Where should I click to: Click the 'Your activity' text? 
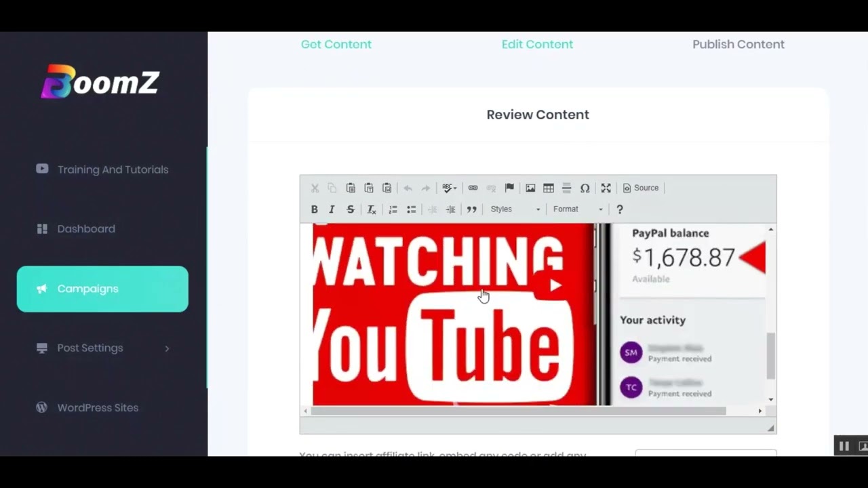[652, 320]
